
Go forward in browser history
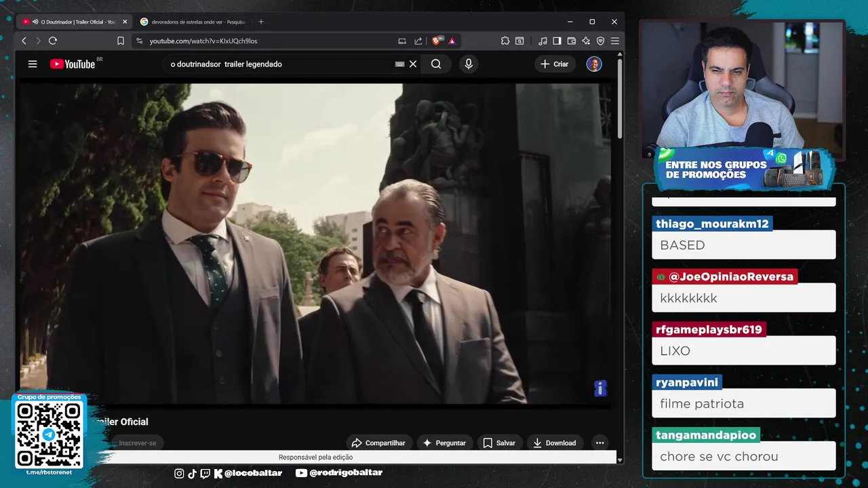click(x=38, y=41)
